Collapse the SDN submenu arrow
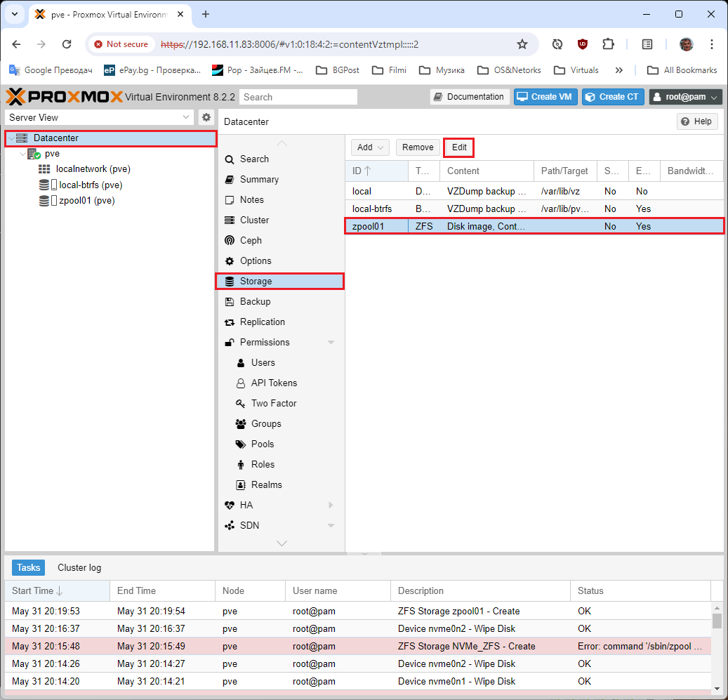 click(331, 525)
